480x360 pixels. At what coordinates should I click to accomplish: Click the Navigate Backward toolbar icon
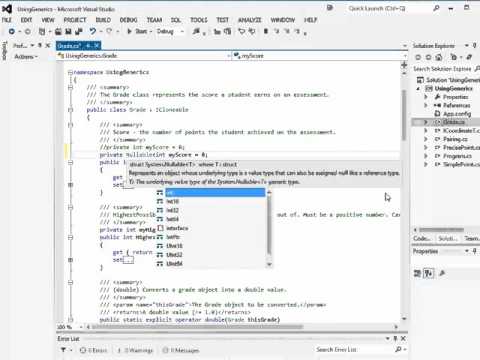coord(12,31)
